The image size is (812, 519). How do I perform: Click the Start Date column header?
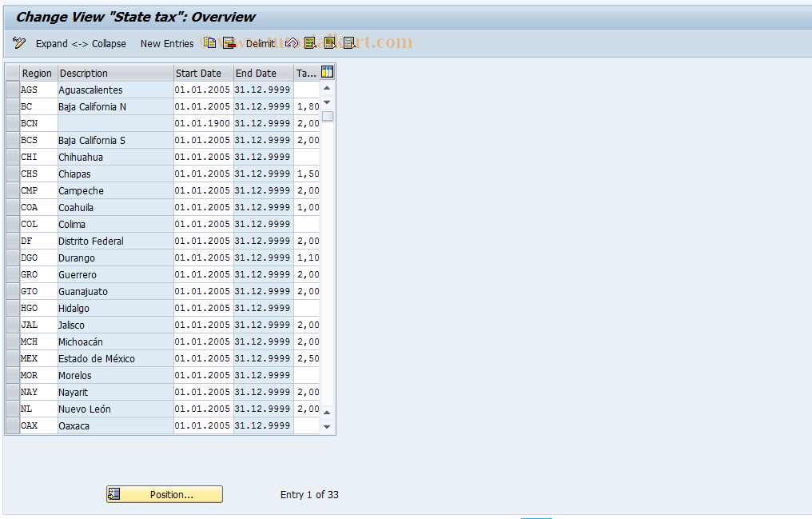204,73
